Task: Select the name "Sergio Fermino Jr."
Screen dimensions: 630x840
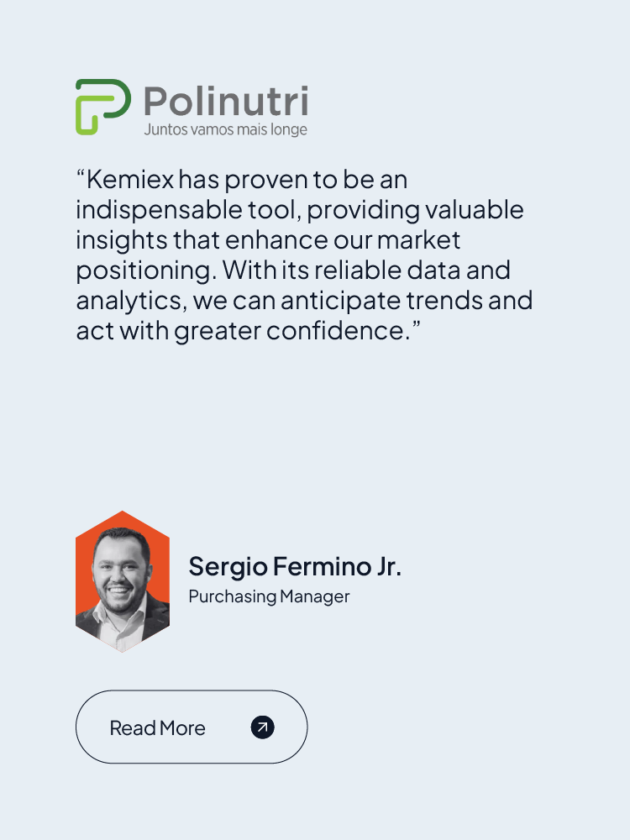Action: point(295,566)
